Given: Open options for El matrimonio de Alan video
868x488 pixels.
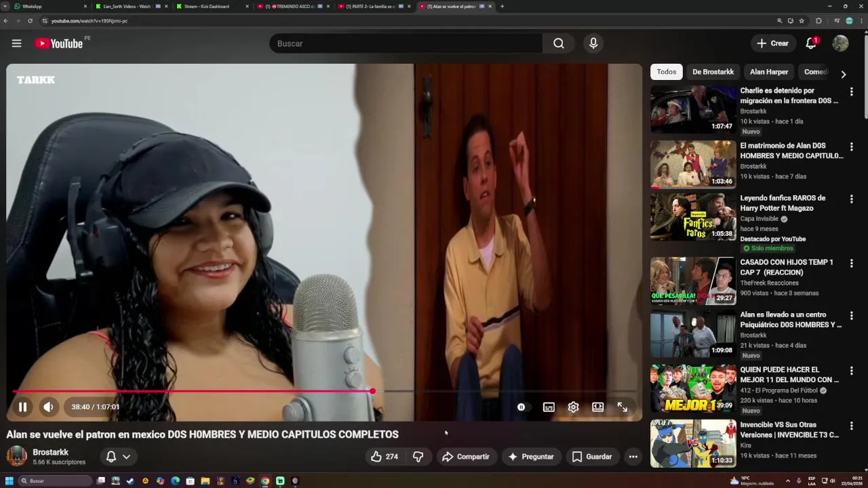Looking at the screenshot, I should (852, 146).
